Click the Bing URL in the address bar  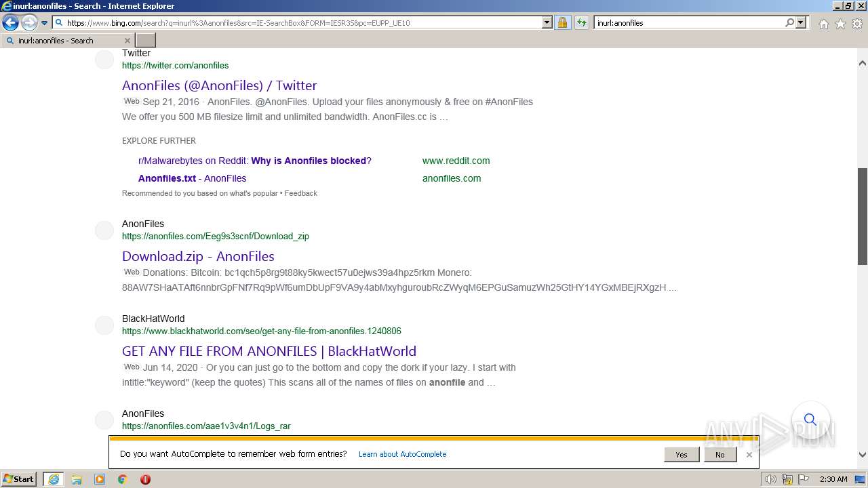pos(238,23)
